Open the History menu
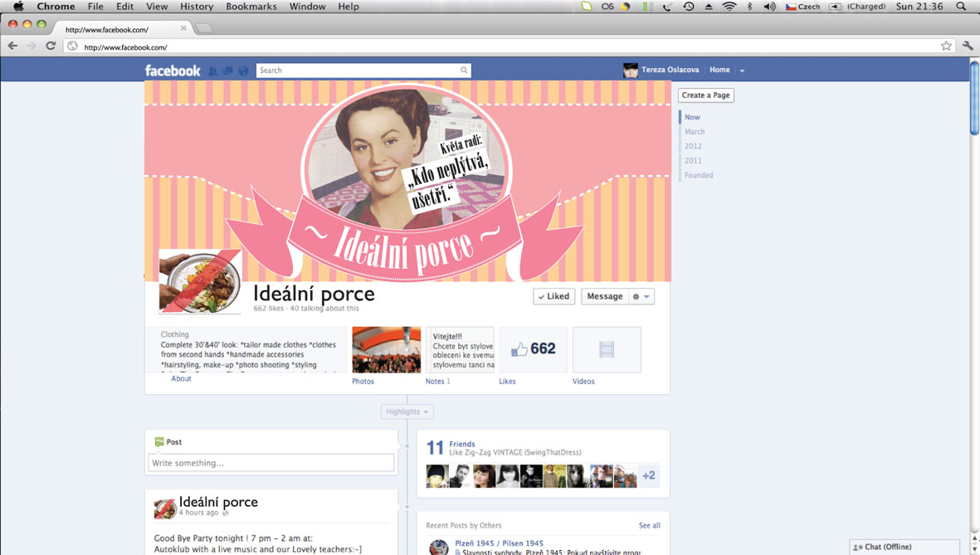Viewport: 980px width, 555px height. pyautogui.click(x=197, y=7)
